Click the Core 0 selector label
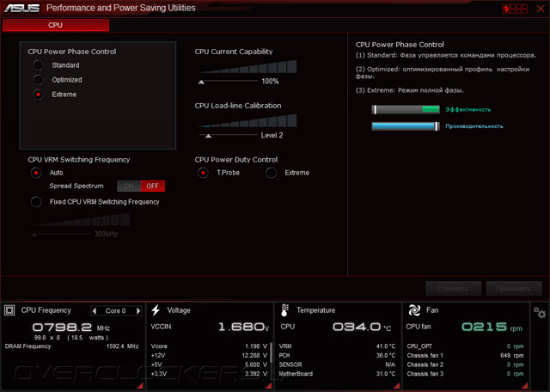Image resolution: width=550 pixels, height=392 pixels. (x=115, y=311)
